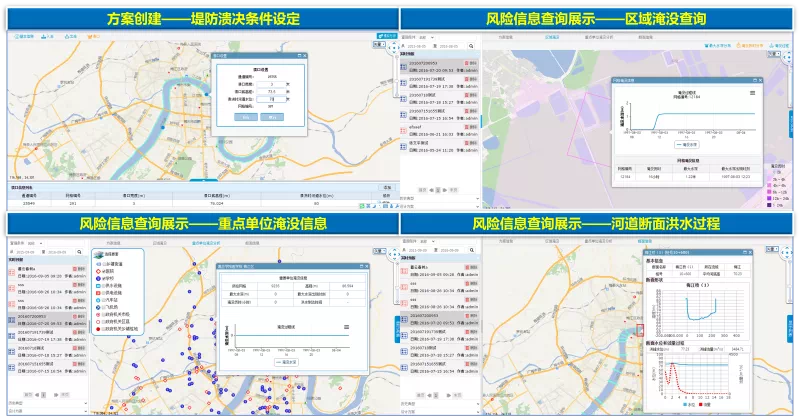Toggle 飞机场 layer checkbox
The image size is (800, 416).
pyautogui.click(x=105, y=307)
